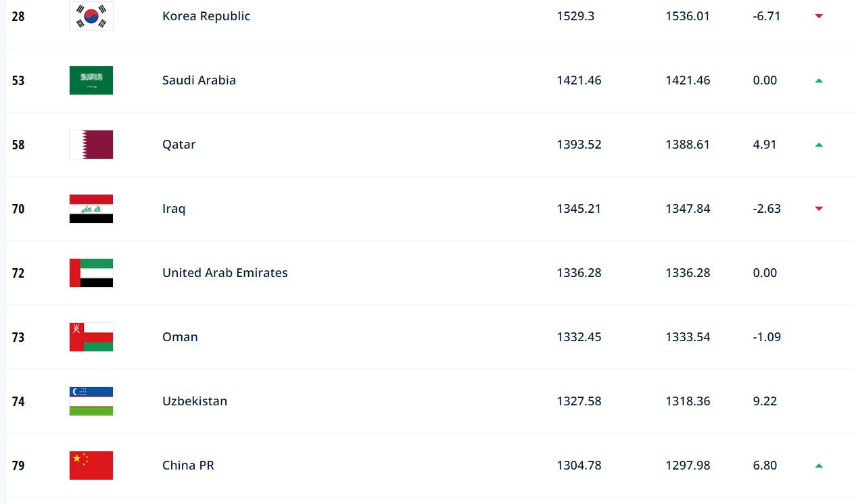854x504 pixels.
Task: Click the Oman flag icon
Action: click(91, 337)
